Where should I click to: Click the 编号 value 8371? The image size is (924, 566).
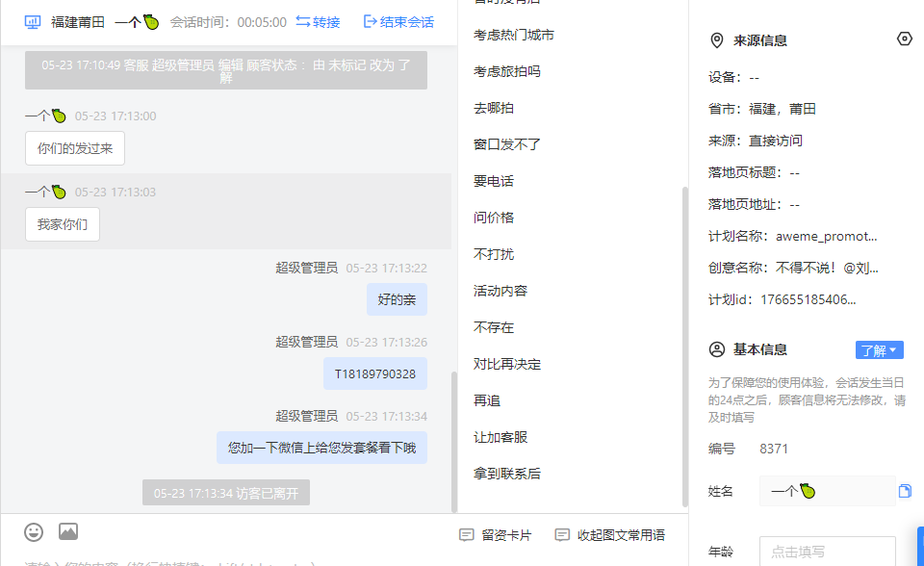point(774,449)
